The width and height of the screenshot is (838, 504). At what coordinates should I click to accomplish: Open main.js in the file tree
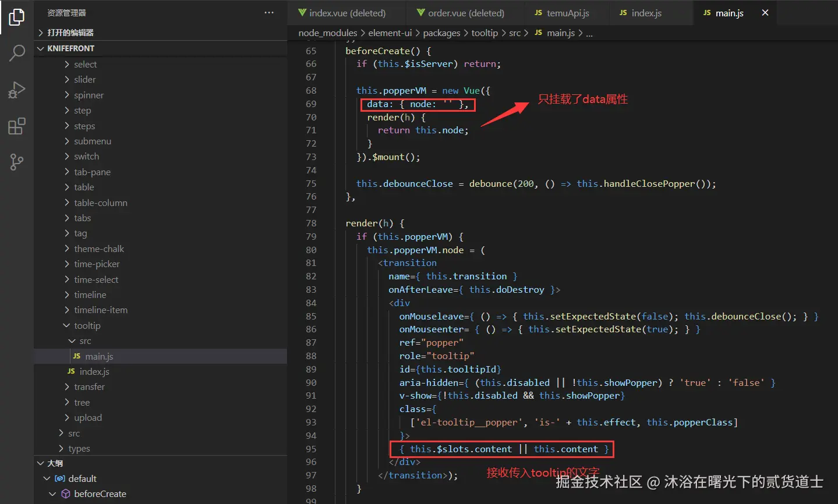coord(160,356)
